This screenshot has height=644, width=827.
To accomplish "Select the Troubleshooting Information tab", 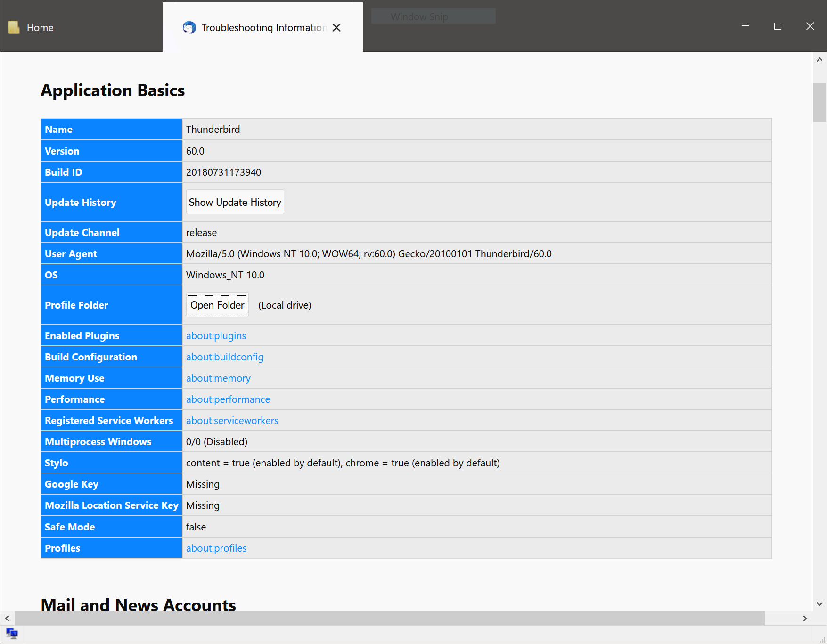I will pos(262,27).
